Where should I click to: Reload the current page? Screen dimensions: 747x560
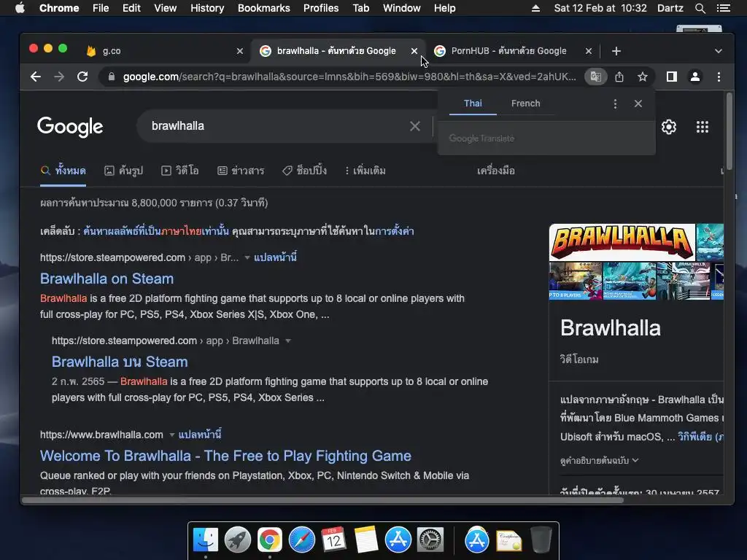point(82,77)
